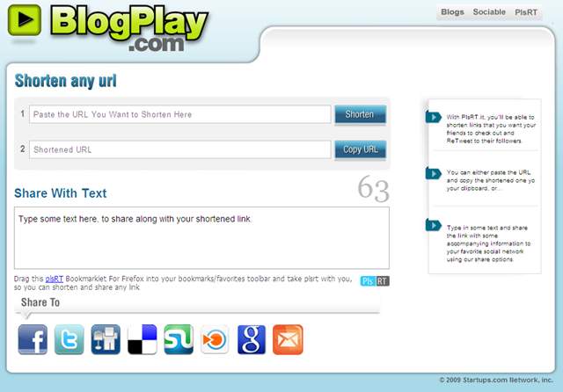Open the Blogs menu item
Image resolution: width=563 pixels, height=392 pixels.
pos(452,12)
